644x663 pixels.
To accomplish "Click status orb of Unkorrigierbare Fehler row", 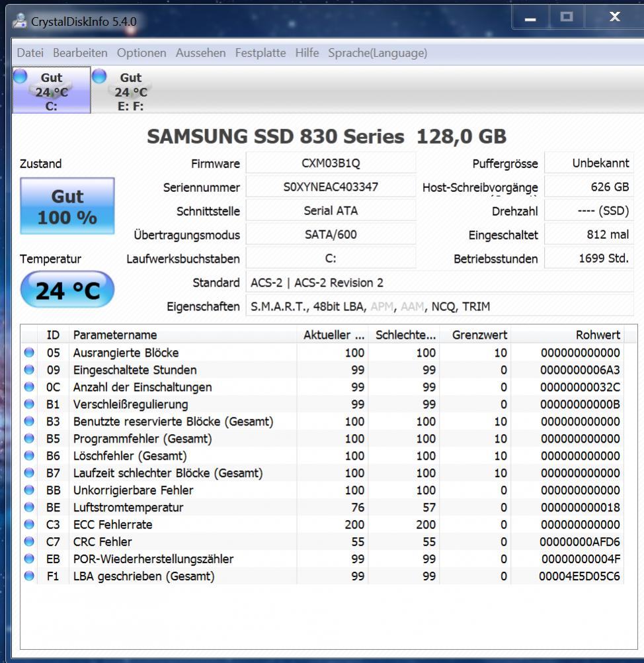I will 29,490.
